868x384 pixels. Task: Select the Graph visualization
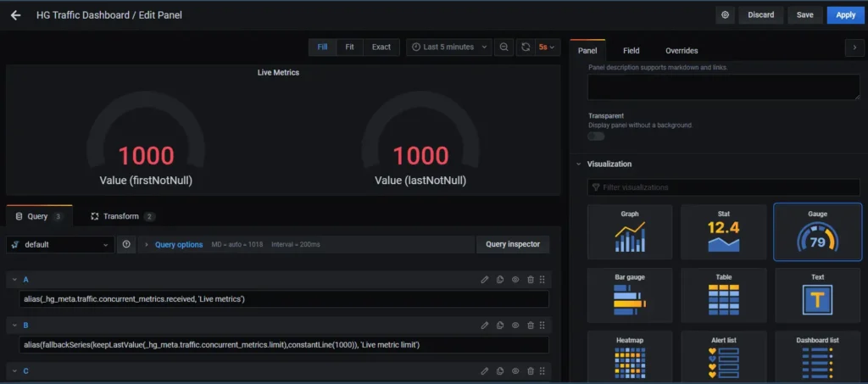pyautogui.click(x=630, y=231)
